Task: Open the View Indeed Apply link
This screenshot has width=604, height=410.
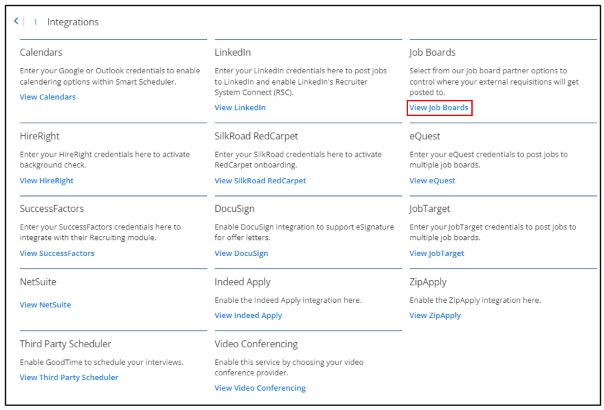Action: [248, 316]
